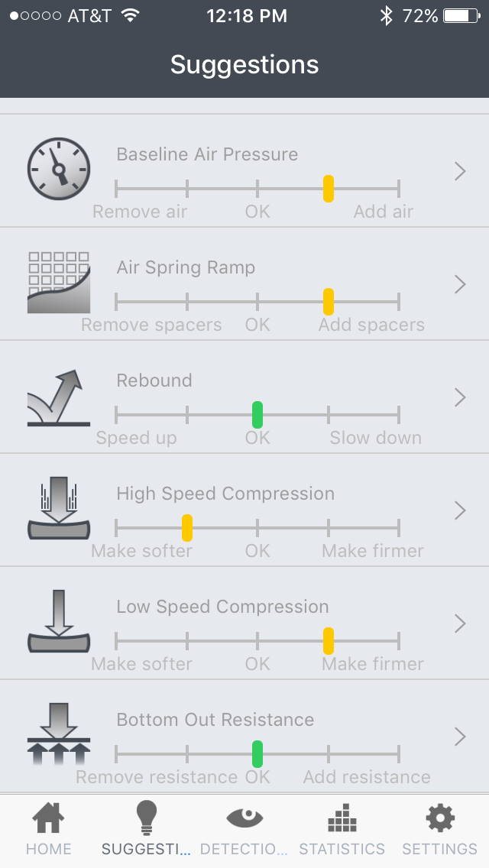This screenshot has height=868, width=489.
Task: Expand Air Spring Ramp details chevron
Action: [459, 284]
